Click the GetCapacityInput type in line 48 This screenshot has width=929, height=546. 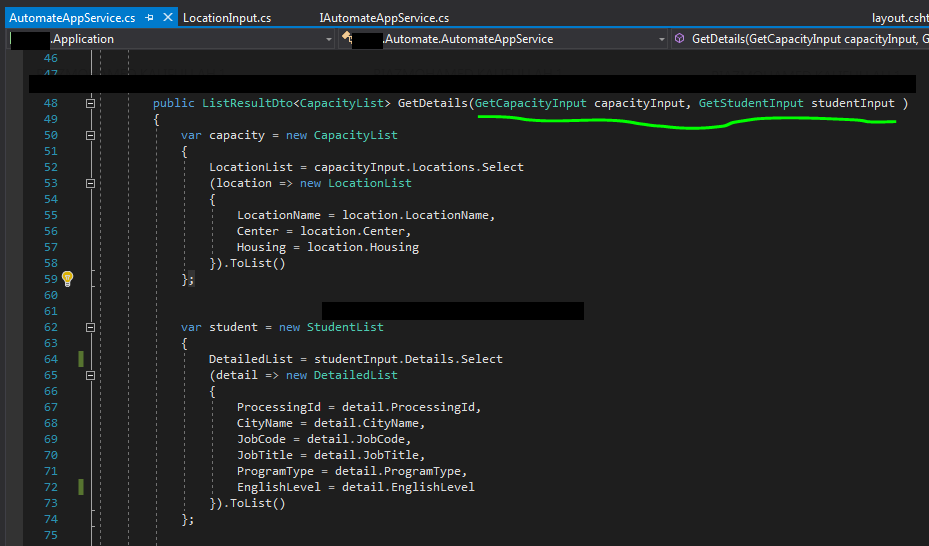530,103
